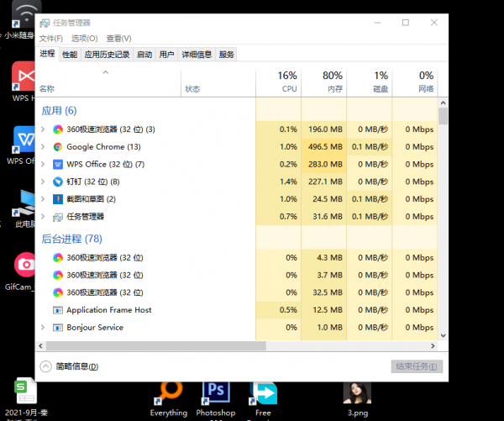
Task: Click the 496.5 MB memory cell
Action: click(324, 147)
